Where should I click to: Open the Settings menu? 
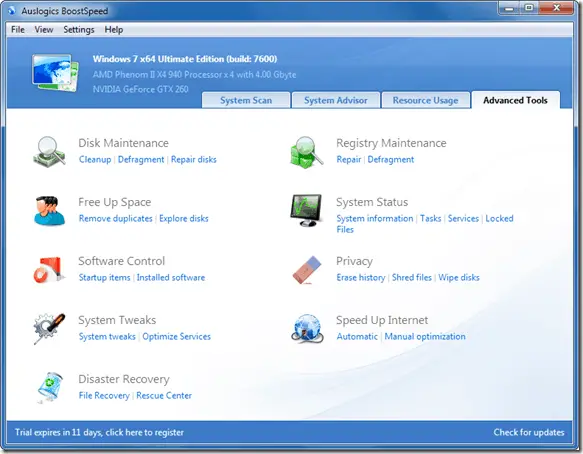78,30
